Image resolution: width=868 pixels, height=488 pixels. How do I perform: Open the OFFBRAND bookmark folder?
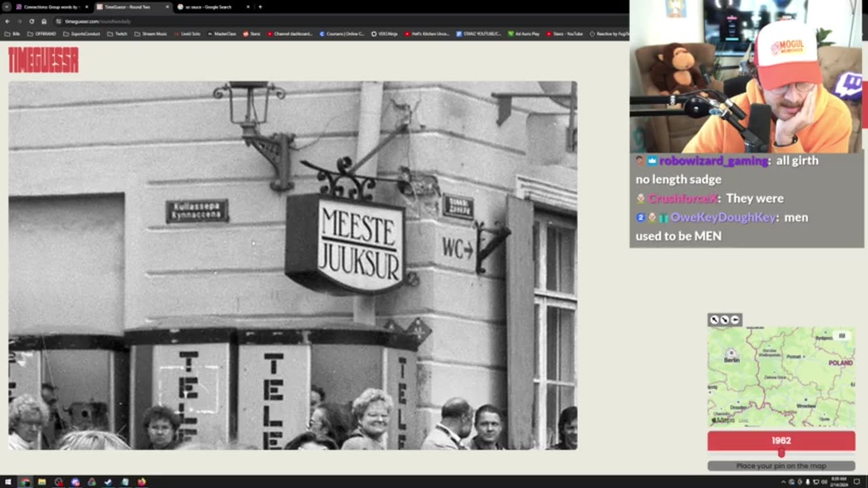[x=41, y=33]
